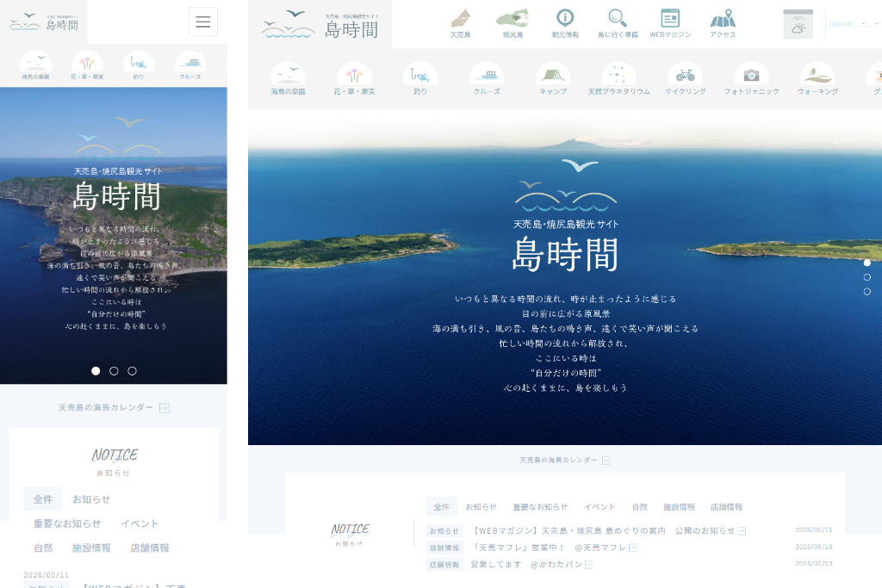
Task: Click the 島時間 logo in mobile view header
Action: (x=44, y=22)
